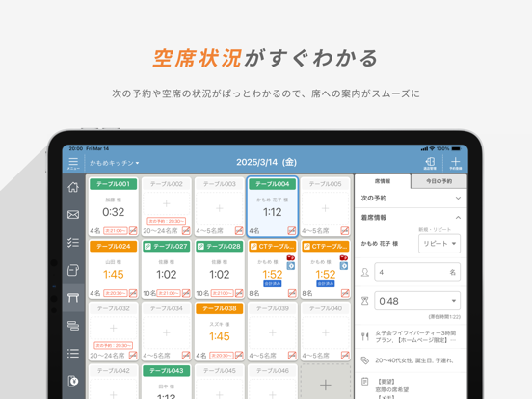Viewport: 532px width, 399px height.
Task: Click the red slash icon on テーブル005
Action: coord(345,231)
